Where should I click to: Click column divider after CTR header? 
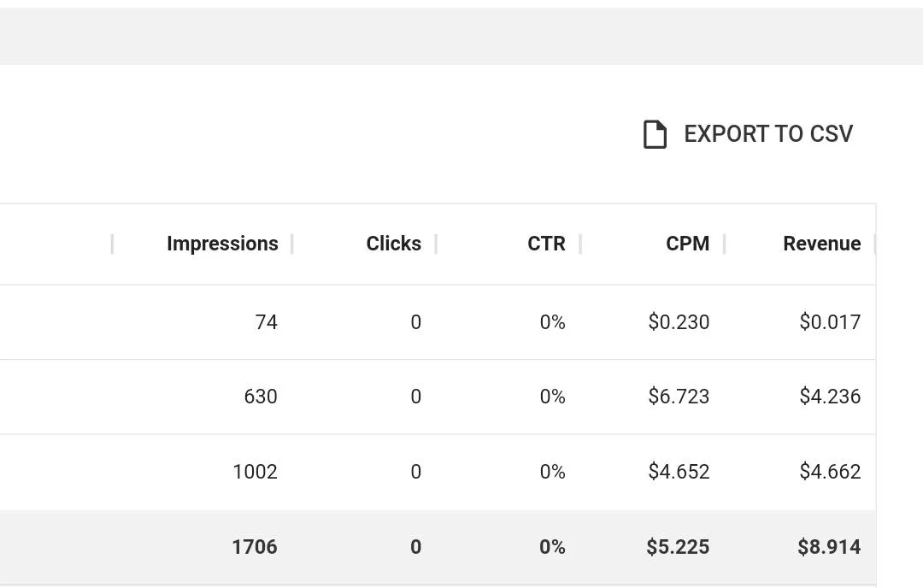pyautogui.click(x=580, y=244)
